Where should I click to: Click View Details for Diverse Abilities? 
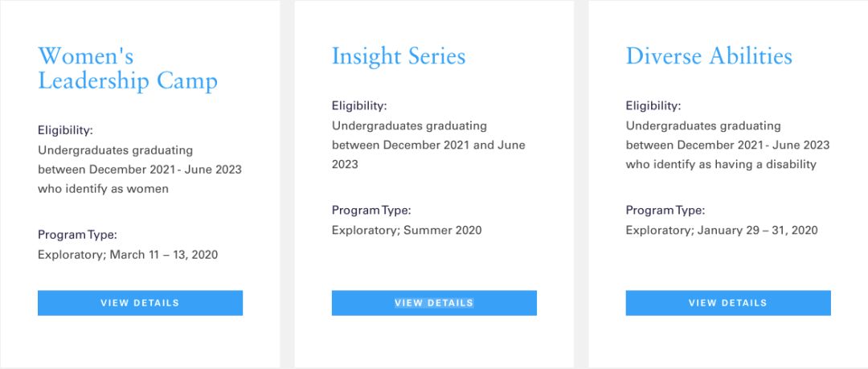pos(728,303)
